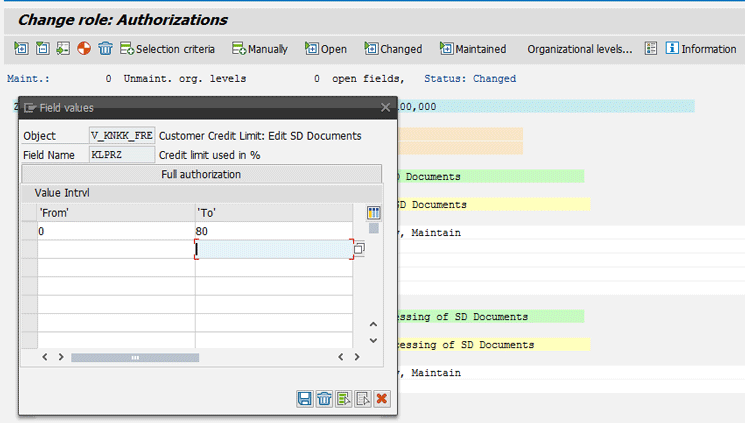Click the horizontal scrollbar thumb
The height and width of the screenshot is (423, 745).
[135, 357]
